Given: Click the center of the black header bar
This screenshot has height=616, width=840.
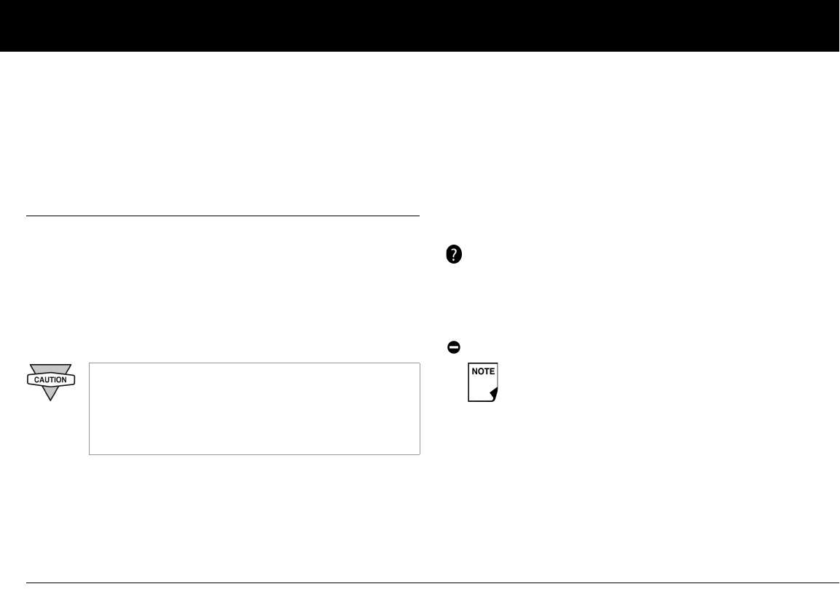Looking at the screenshot, I should click(x=420, y=25).
